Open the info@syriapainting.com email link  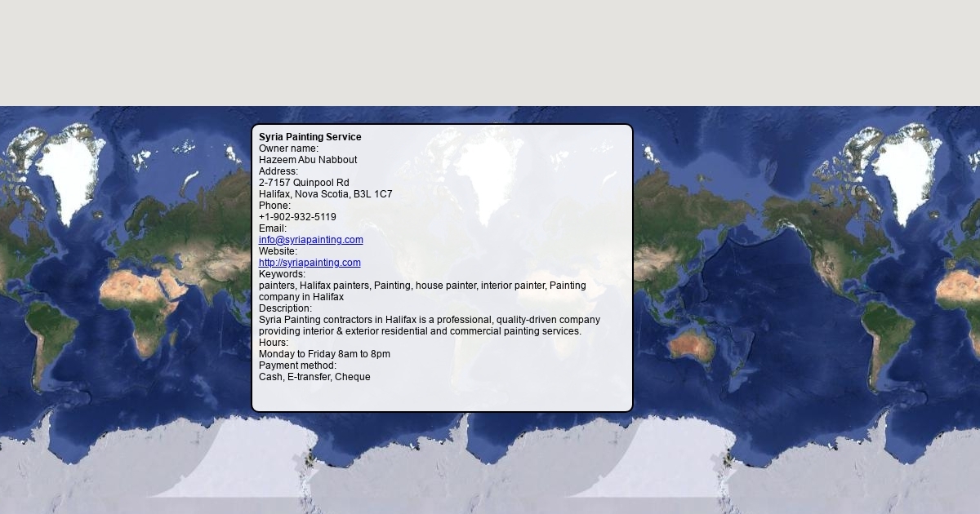(310, 240)
